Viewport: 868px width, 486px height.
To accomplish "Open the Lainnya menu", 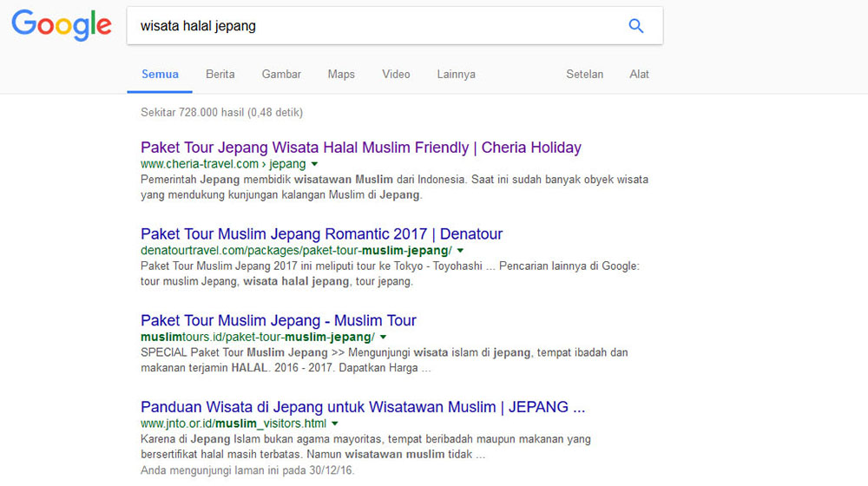I will [x=456, y=75].
